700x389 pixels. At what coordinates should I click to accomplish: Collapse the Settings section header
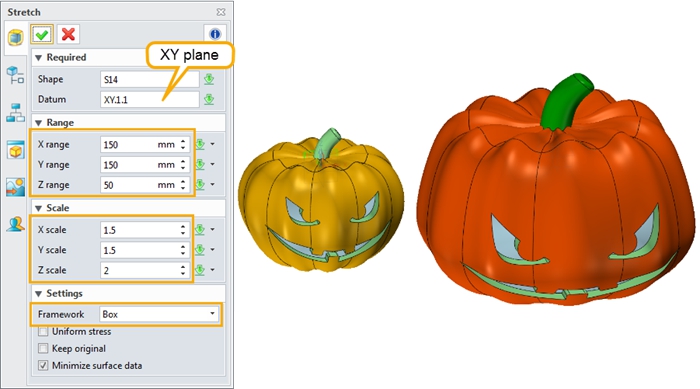[x=38, y=293]
